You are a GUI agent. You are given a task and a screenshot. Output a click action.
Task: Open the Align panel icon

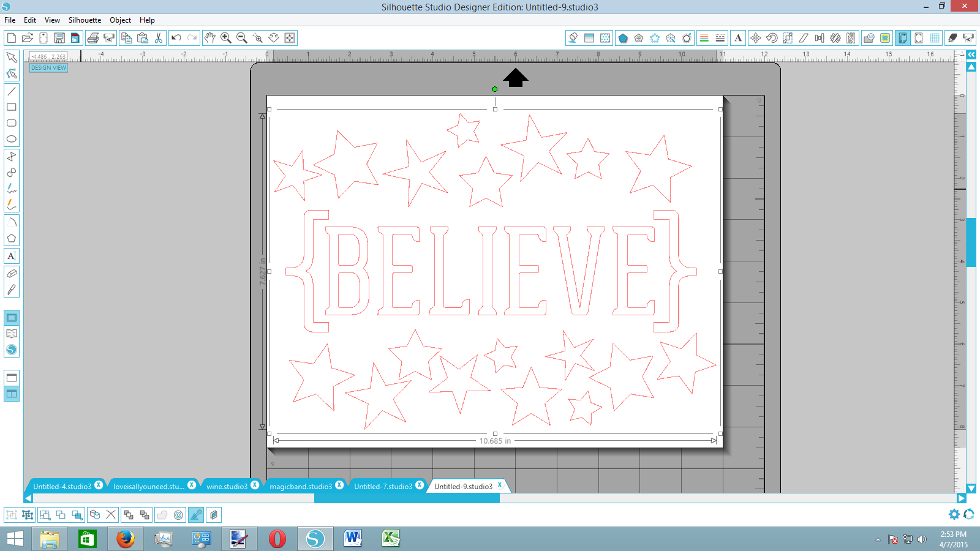tap(820, 38)
